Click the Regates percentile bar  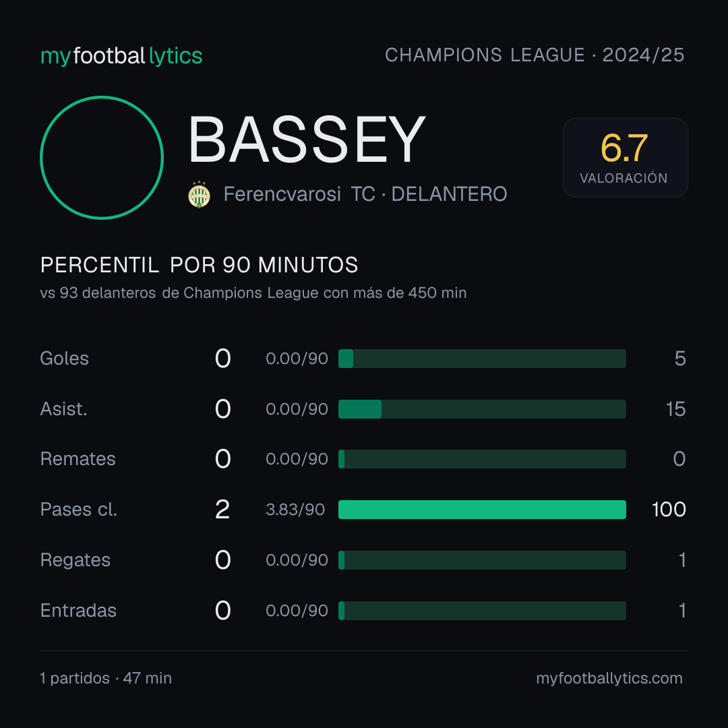click(x=482, y=560)
